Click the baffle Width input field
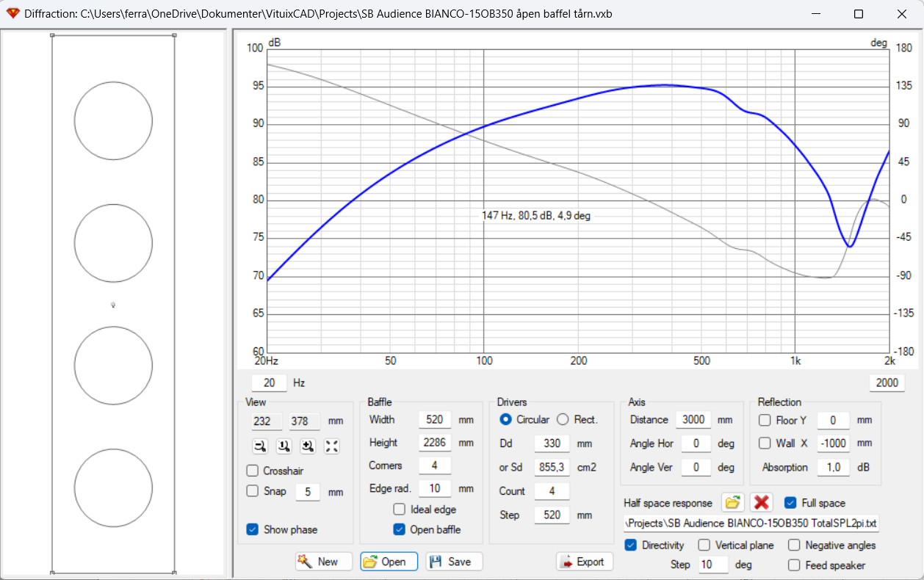Viewport: 924px width, 580px height. 435,420
